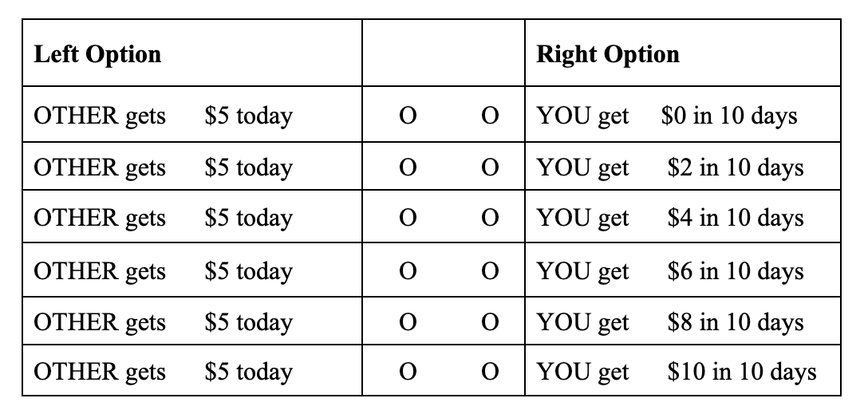
Task: Pick the left circle in the $6 row
Action: 408,272
